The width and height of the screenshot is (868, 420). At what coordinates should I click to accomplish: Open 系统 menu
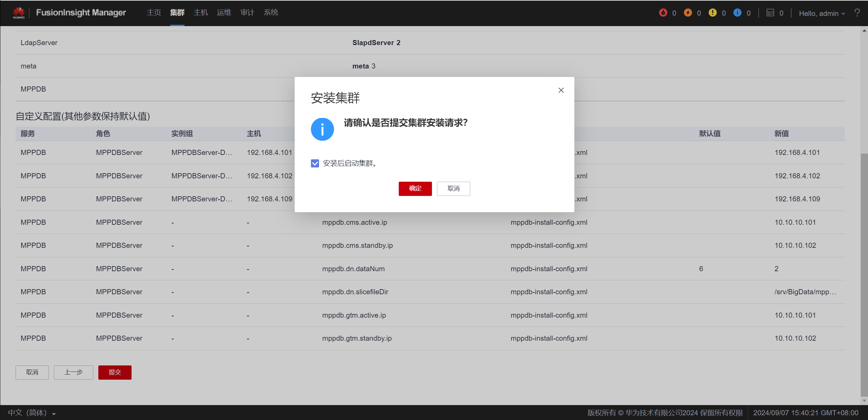[x=271, y=13]
